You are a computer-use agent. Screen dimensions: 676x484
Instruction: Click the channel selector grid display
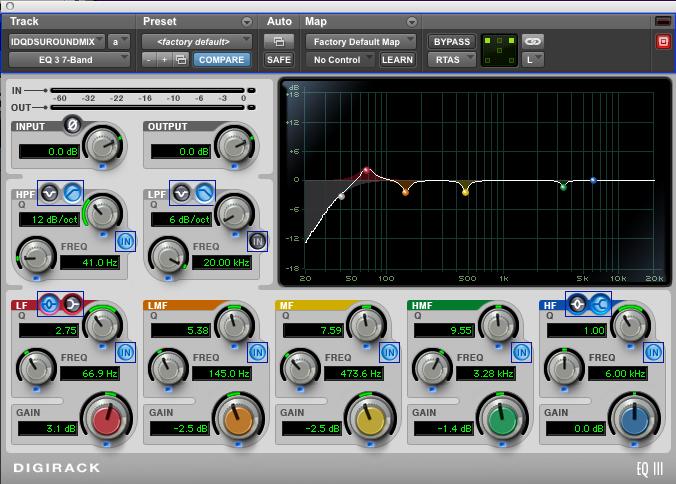[x=499, y=50]
